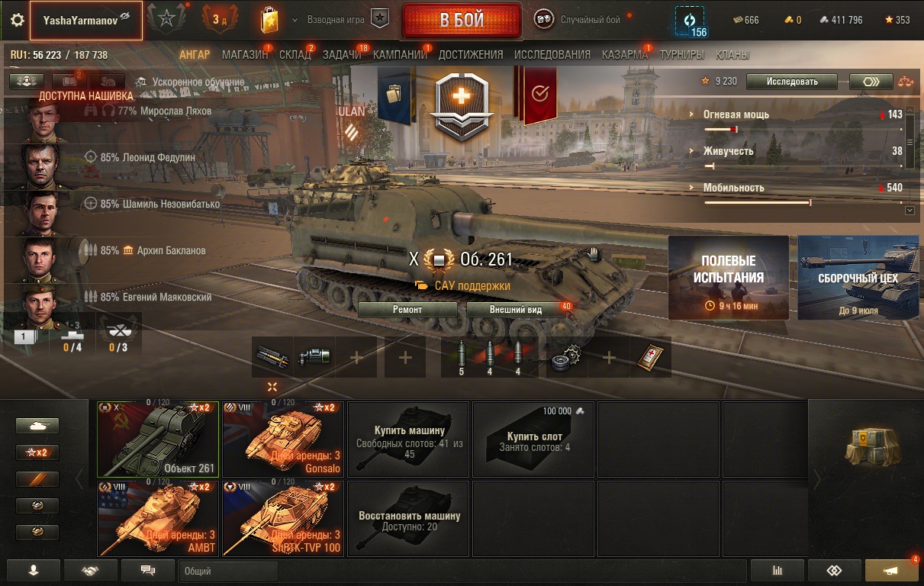The width and height of the screenshot is (924, 586).
Task: Open the vehicle comparison scales icon
Action: click(x=906, y=82)
